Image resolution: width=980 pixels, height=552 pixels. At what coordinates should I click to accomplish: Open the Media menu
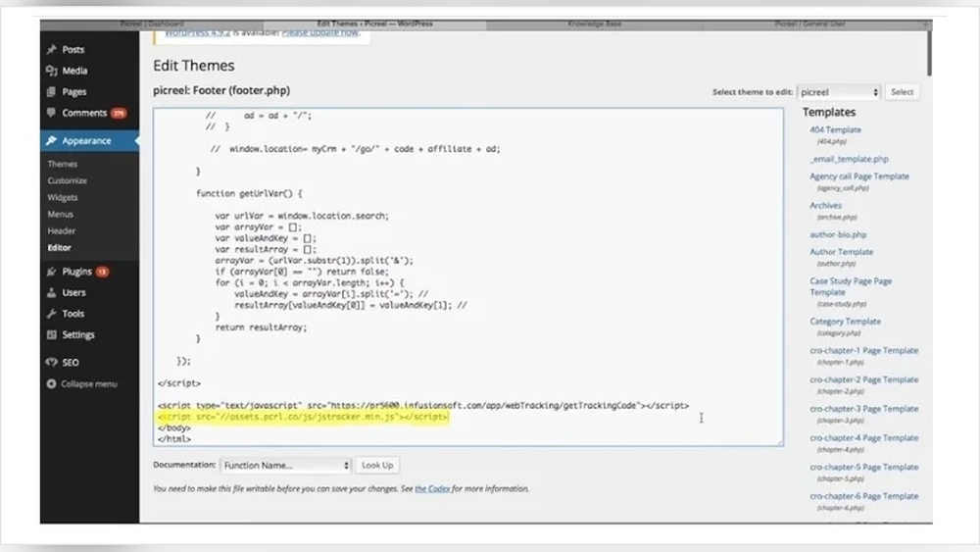(x=74, y=71)
